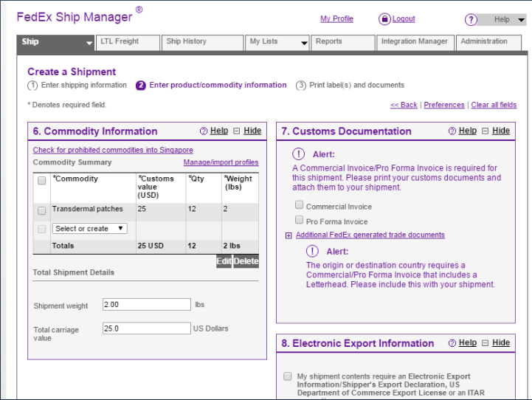
Task: Open the My Profile link
Action: [x=336, y=19]
